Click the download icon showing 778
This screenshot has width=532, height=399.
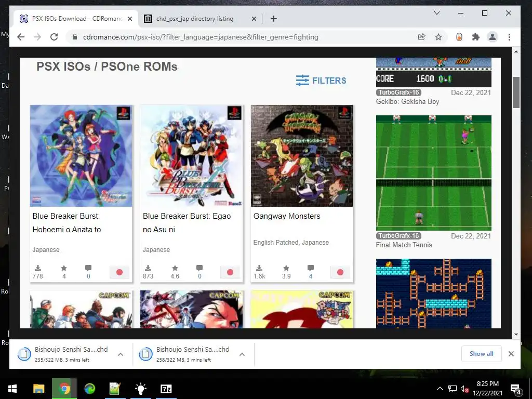(x=38, y=268)
